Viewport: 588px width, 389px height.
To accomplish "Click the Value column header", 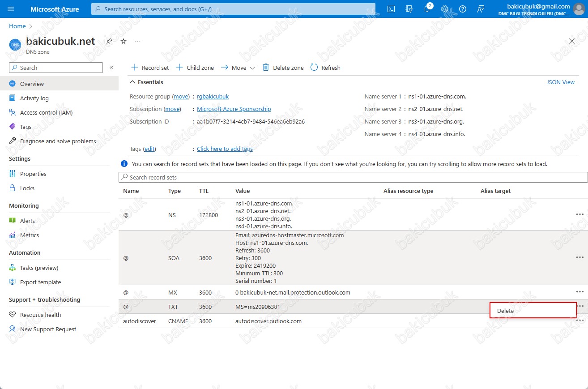I will point(243,191).
